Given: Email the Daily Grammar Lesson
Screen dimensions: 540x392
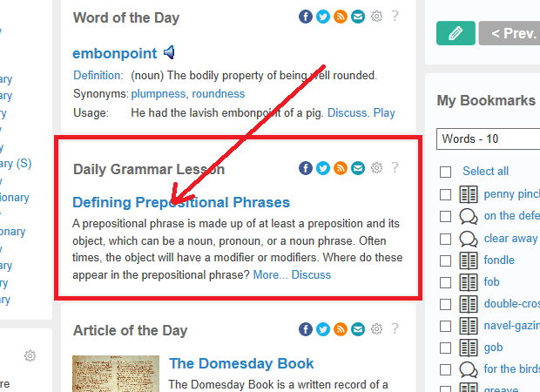Looking at the screenshot, I should (358, 168).
